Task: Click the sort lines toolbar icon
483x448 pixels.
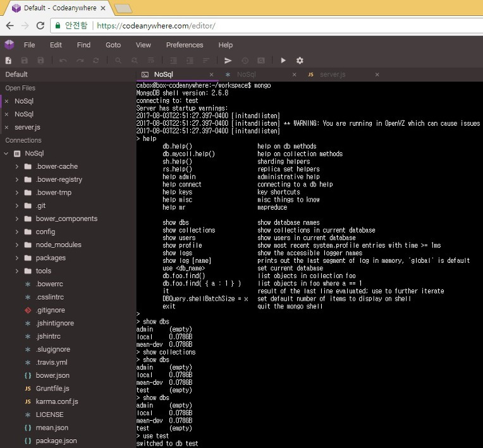Action: [x=205, y=61]
